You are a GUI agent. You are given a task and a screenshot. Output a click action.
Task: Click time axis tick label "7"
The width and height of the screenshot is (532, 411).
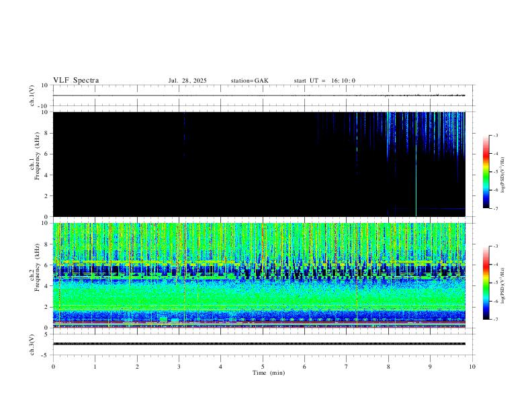347,367
